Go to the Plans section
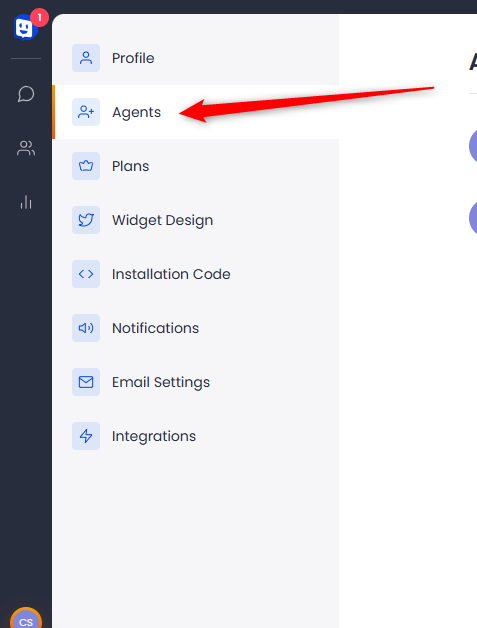Screen dimensions: 477x628 point(195,166)
